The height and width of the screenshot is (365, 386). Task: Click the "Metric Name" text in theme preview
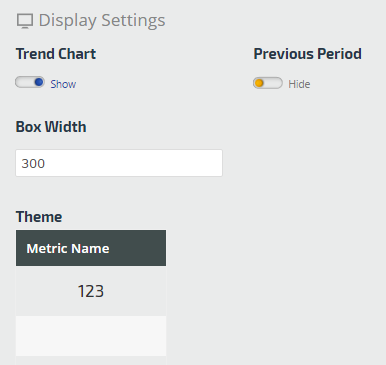pyautogui.click(x=68, y=249)
